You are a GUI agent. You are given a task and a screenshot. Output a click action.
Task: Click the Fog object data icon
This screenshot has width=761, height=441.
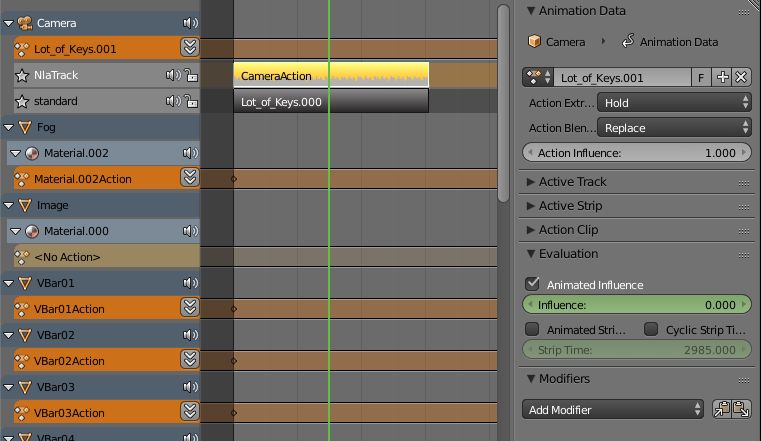(x=25, y=127)
